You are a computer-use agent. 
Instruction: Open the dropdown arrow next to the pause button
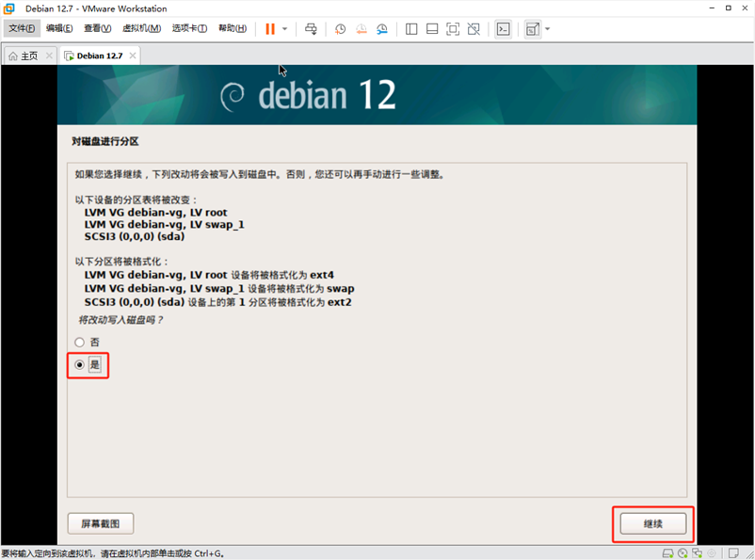285,29
